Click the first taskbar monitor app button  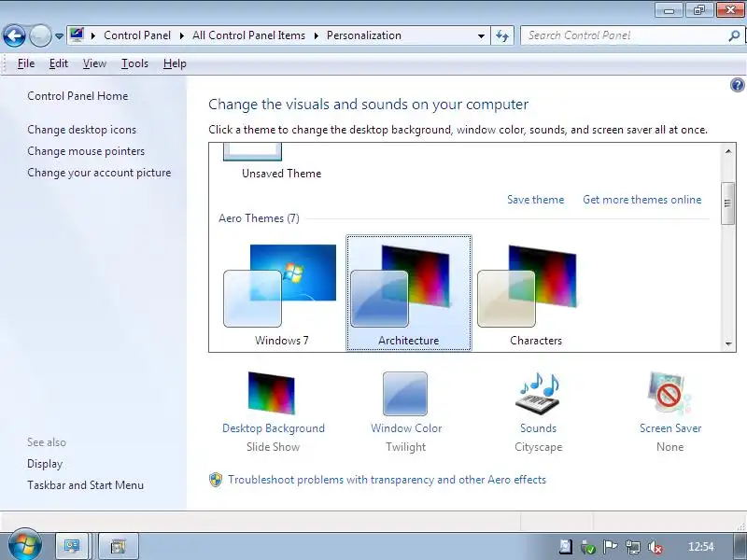[72, 546]
